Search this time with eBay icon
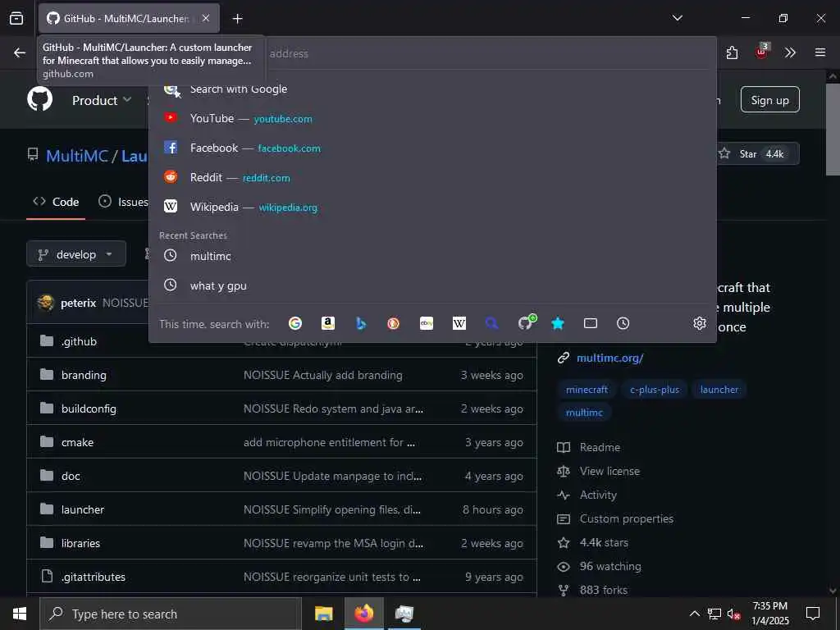Image resolution: width=840 pixels, height=630 pixels. (427, 323)
